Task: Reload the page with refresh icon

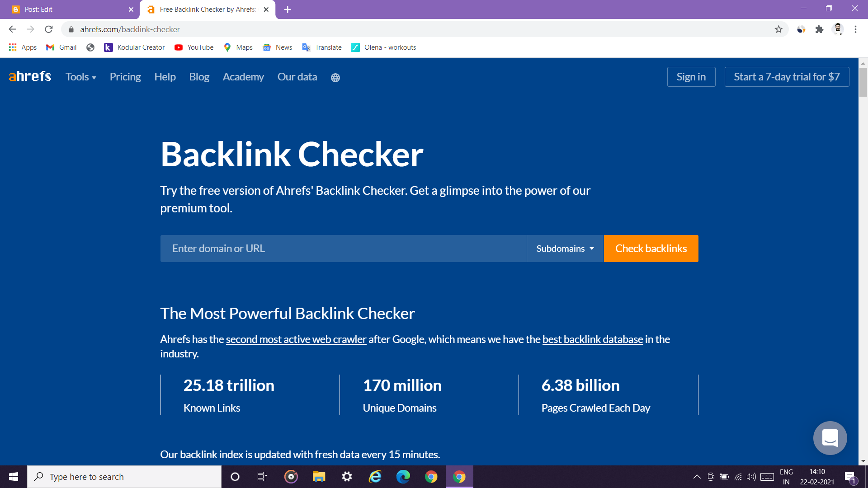Action: (x=49, y=29)
